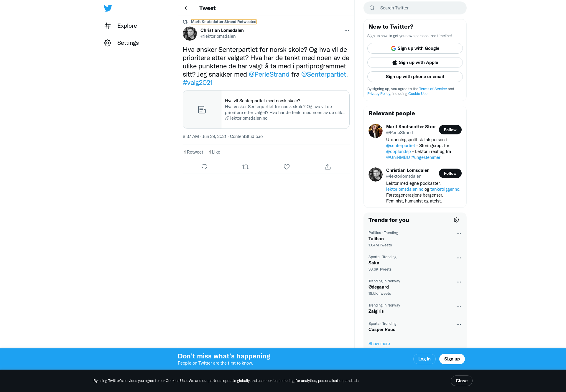566x392 pixels.
Task: Click the Twitter bird logo
Action: click(x=108, y=8)
